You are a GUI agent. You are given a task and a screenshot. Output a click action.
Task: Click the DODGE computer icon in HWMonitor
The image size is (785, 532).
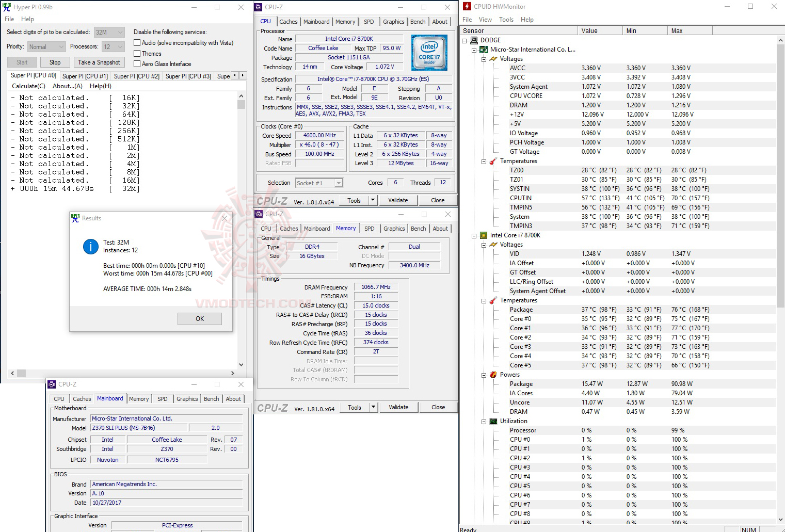pos(474,40)
